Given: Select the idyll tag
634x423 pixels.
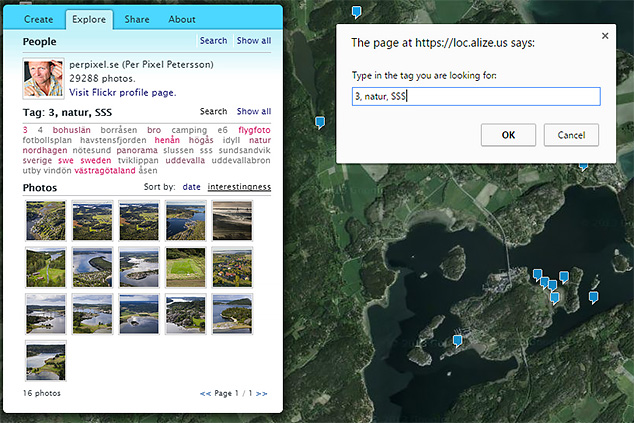Looking at the screenshot, I should (231, 140).
